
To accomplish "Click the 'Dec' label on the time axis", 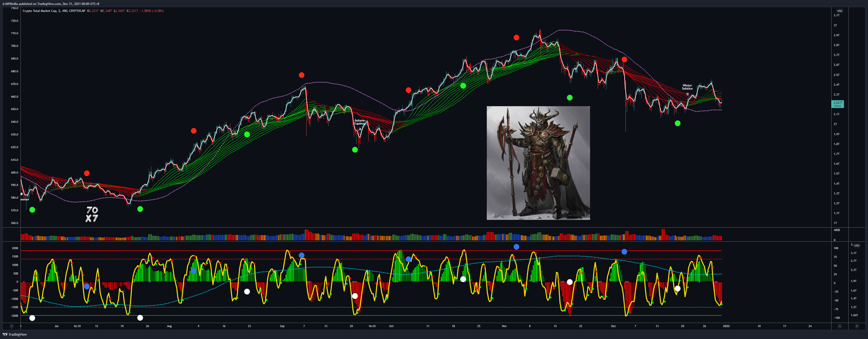I will click(x=613, y=326).
